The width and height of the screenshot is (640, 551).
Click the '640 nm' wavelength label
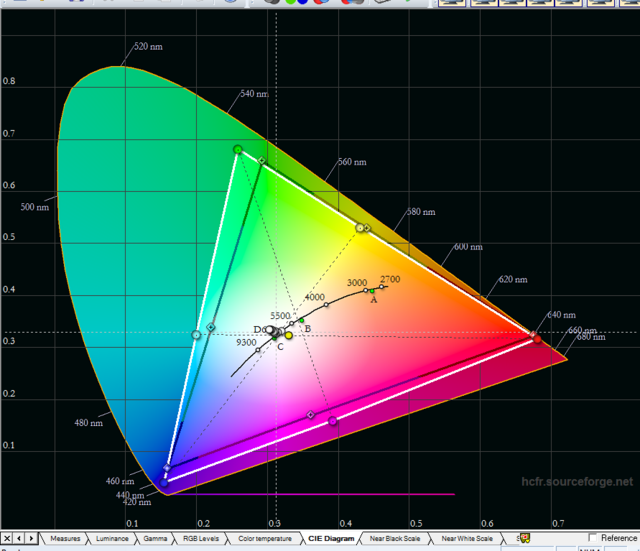[562, 315]
